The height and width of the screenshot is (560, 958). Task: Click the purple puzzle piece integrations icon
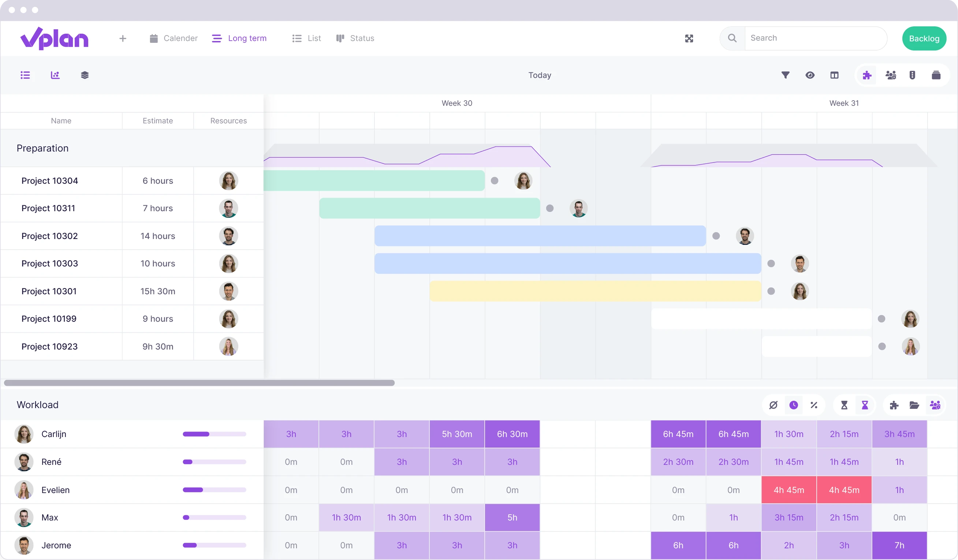(867, 75)
